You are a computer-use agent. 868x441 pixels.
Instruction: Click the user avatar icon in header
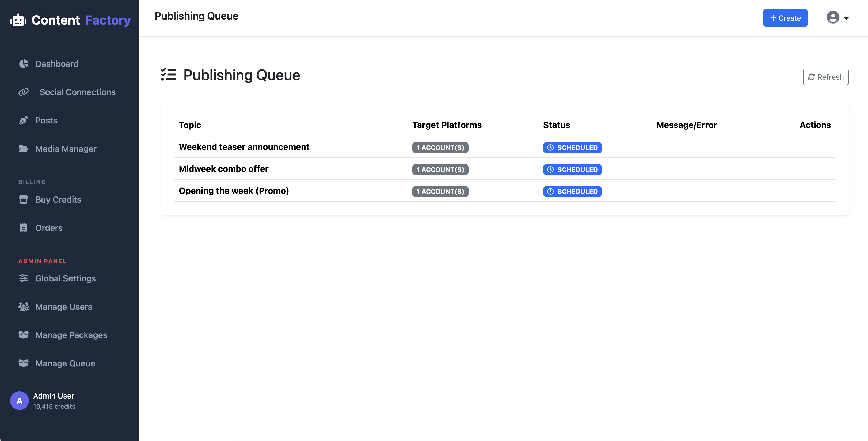tap(833, 17)
